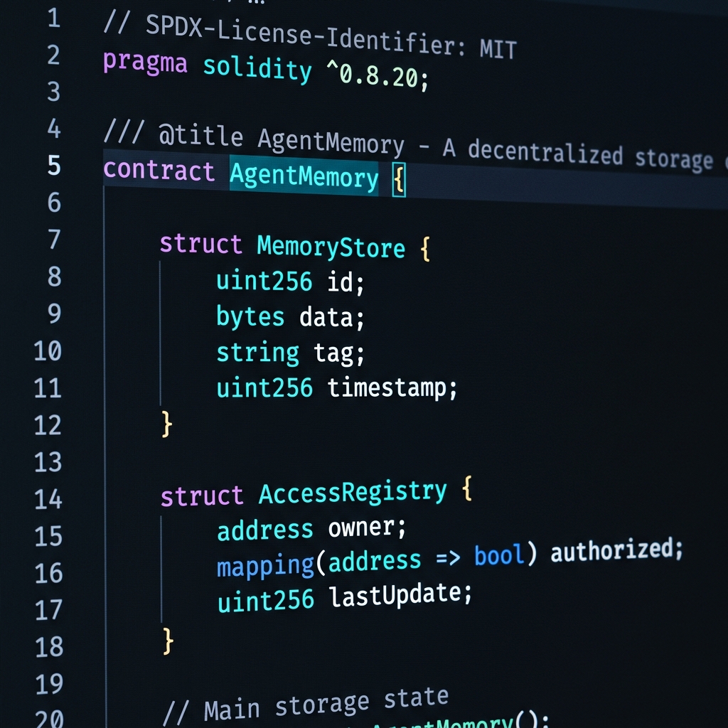Click the closing brace on line 18
This screenshot has width=728, height=728.
point(168,641)
